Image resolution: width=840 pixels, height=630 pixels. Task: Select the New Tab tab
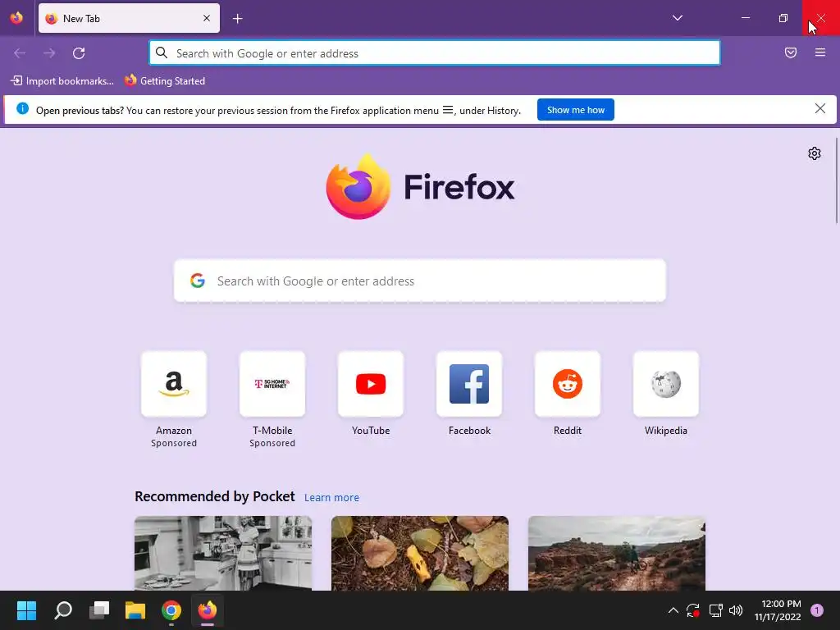[129, 18]
